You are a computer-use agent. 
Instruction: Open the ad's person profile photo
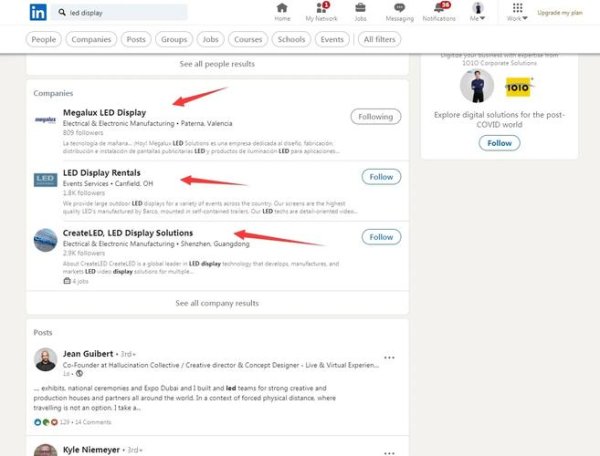[x=477, y=86]
